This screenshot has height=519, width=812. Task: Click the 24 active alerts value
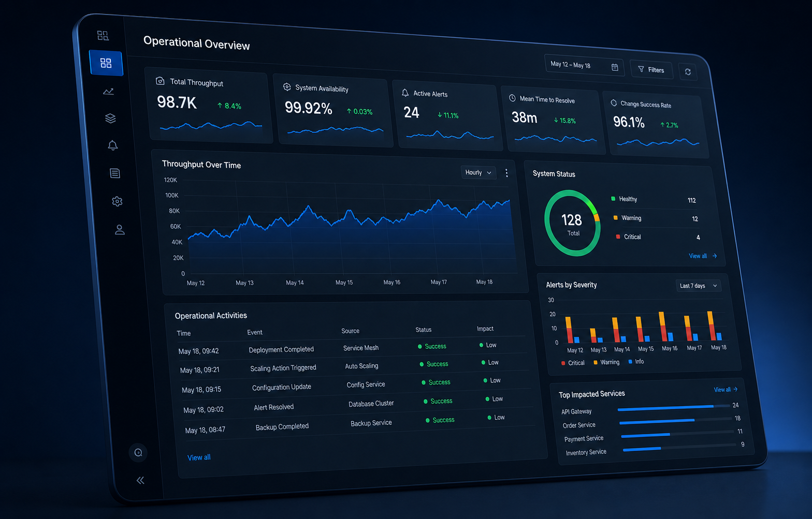click(x=411, y=112)
